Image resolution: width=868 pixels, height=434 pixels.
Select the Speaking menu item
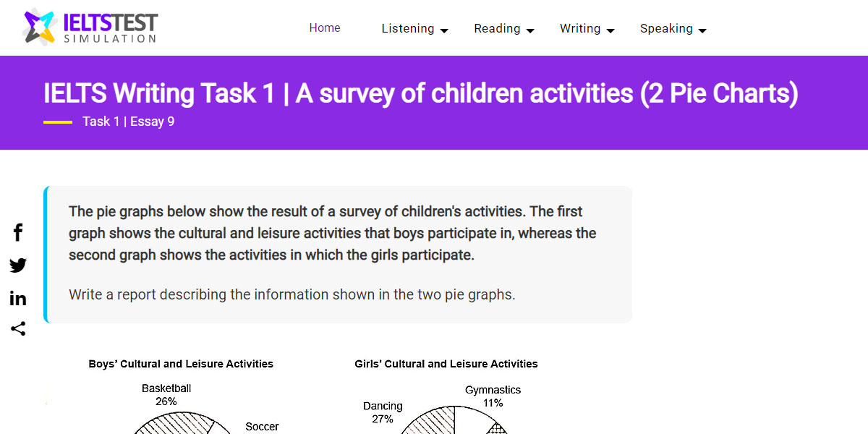click(x=667, y=28)
